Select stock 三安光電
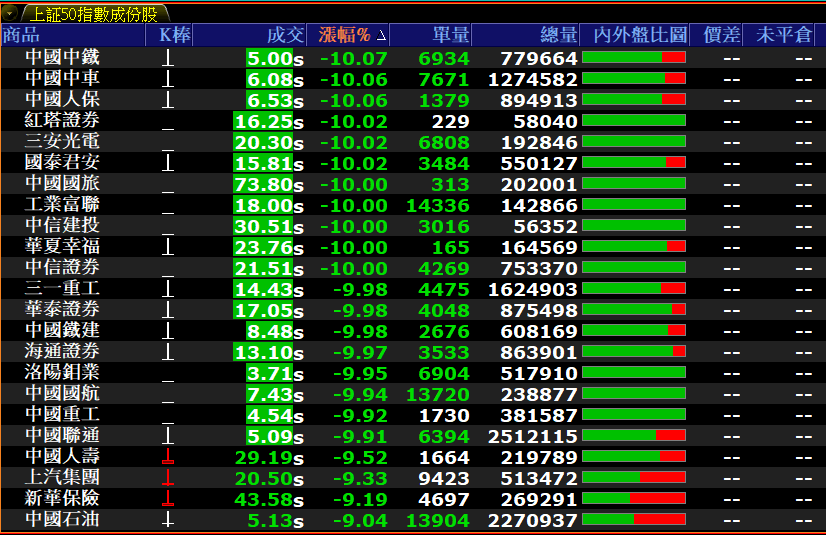This screenshot has width=826, height=535. [62, 142]
